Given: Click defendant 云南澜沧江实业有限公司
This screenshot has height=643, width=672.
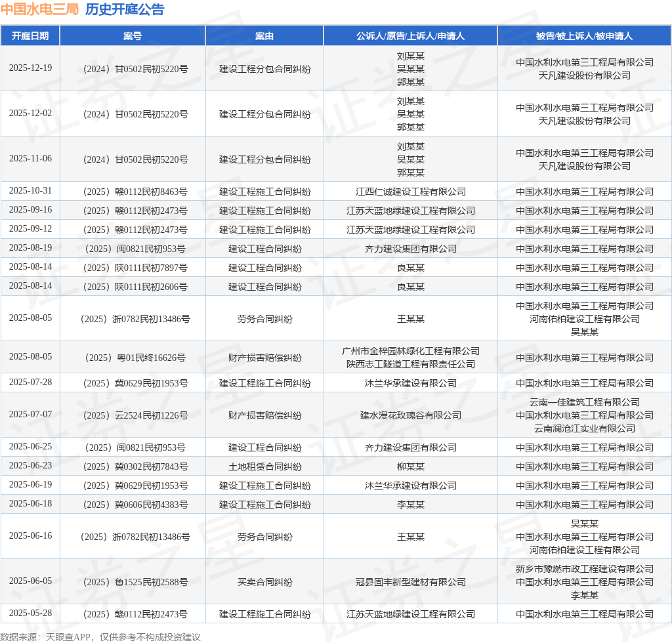Looking at the screenshot, I should point(585,428).
